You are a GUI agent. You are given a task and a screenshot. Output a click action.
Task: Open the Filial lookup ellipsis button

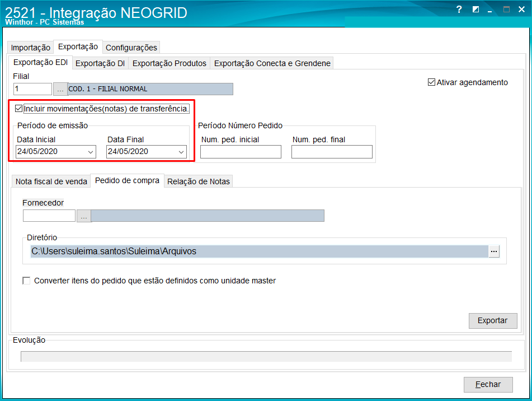pos(60,89)
